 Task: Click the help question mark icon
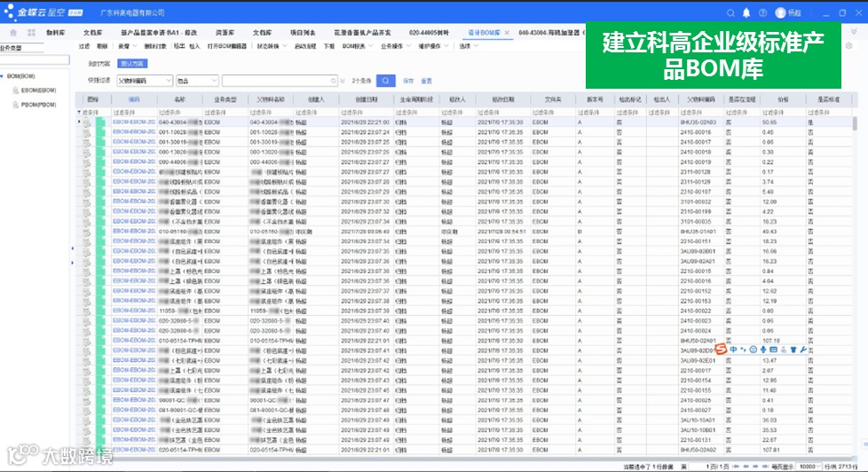pos(762,12)
